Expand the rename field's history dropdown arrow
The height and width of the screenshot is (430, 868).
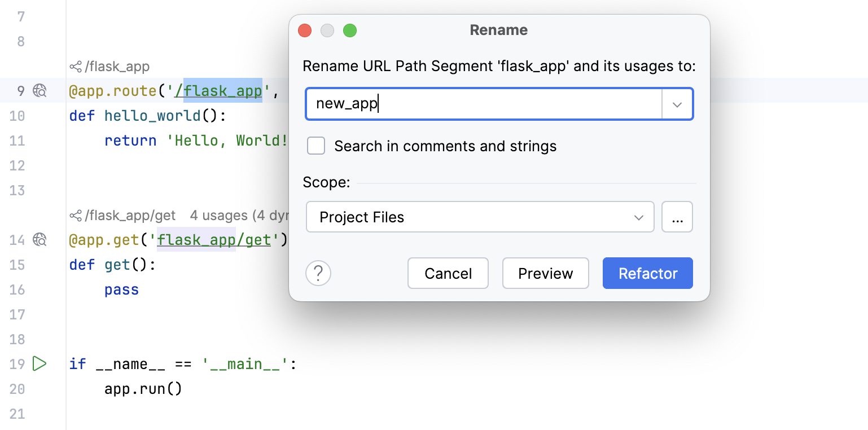tap(677, 104)
